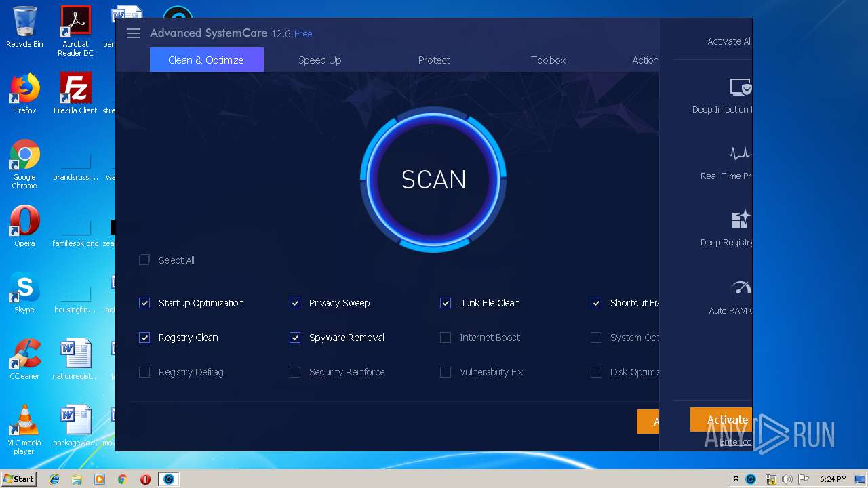Enable the Security Reinforce checkbox

tap(295, 372)
